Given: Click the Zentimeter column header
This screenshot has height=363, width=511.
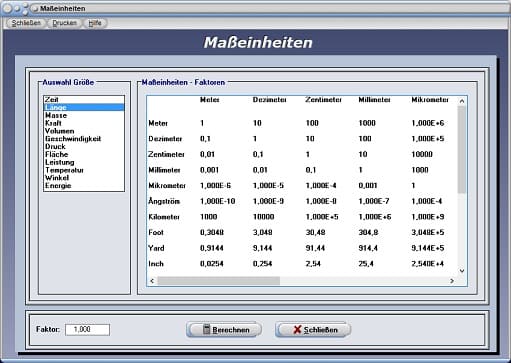Looking at the screenshot, I should point(323,100).
